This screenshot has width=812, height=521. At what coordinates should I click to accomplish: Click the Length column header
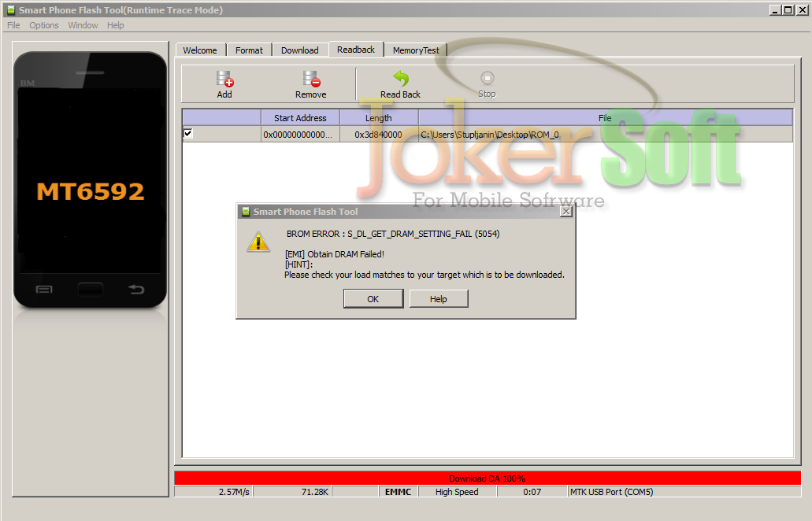(x=379, y=118)
